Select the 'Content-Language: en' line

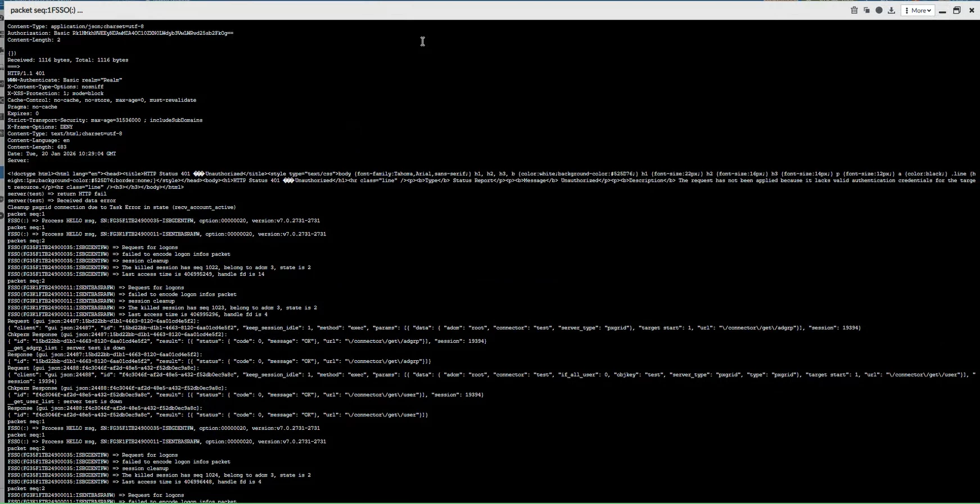click(38, 140)
